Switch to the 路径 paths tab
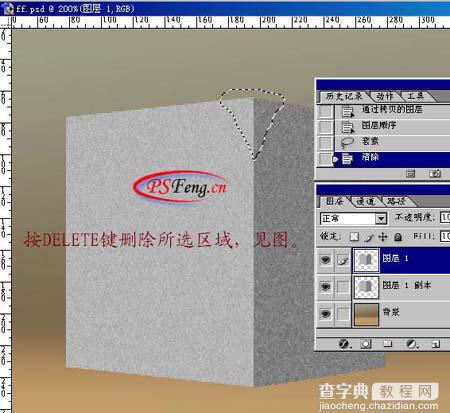This screenshot has width=450, height=413. [x=396, y=201]
